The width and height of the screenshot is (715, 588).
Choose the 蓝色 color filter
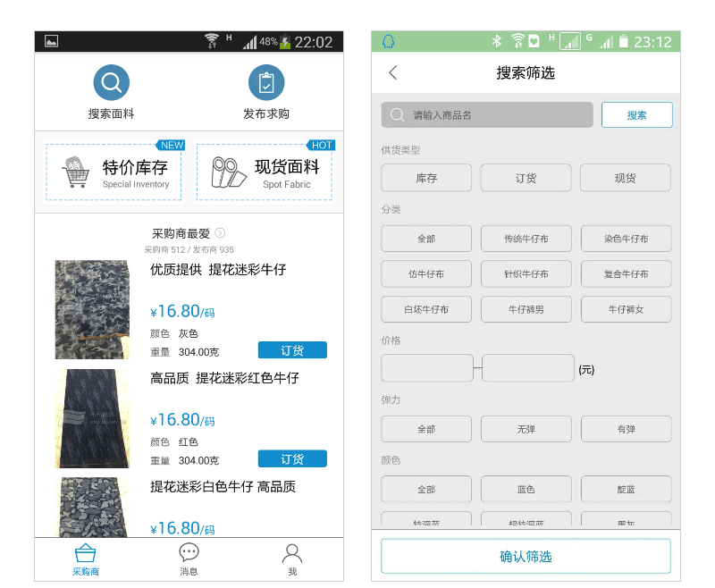(x=526, y=489)
